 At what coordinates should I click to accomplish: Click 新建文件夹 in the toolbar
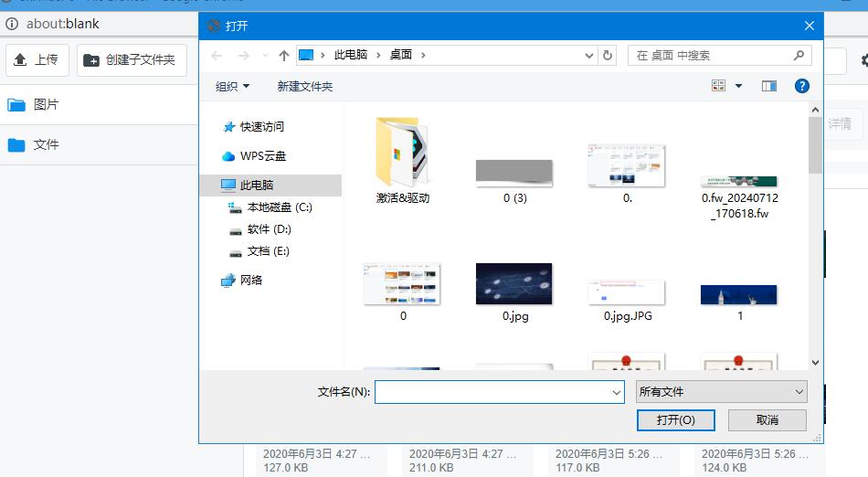click(305, 86)
